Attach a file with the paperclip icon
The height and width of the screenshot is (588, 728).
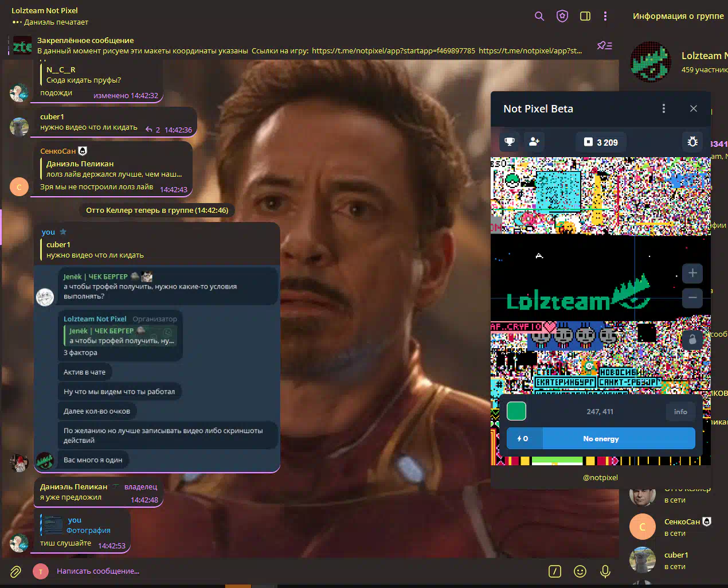click(x=15, y=571)
